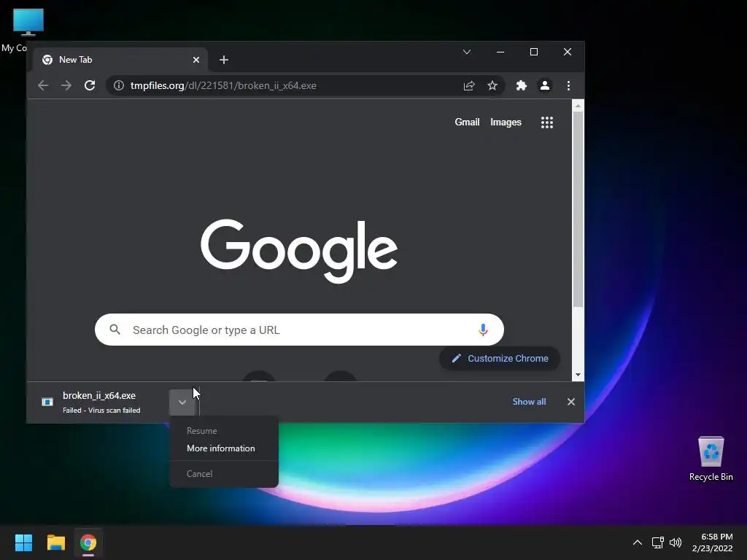Bookmark this tab with the star

tap(492, 86)
